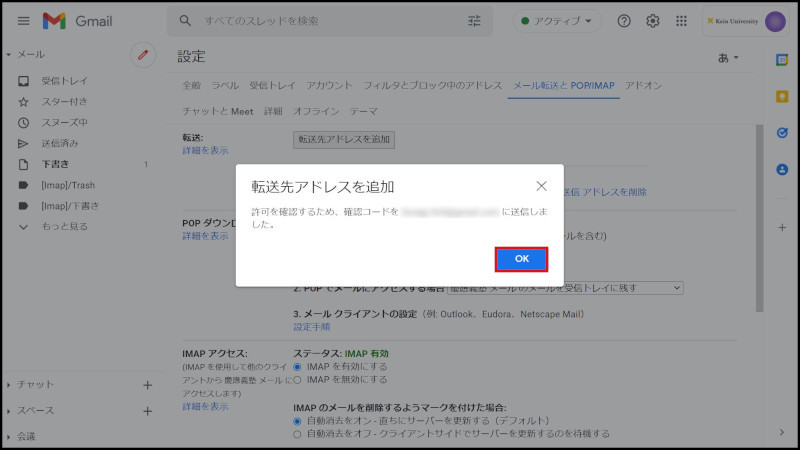This screenshot has height=450, width=800.
Task: Close the forwarding address dialog with X
Action: point(541,186)
